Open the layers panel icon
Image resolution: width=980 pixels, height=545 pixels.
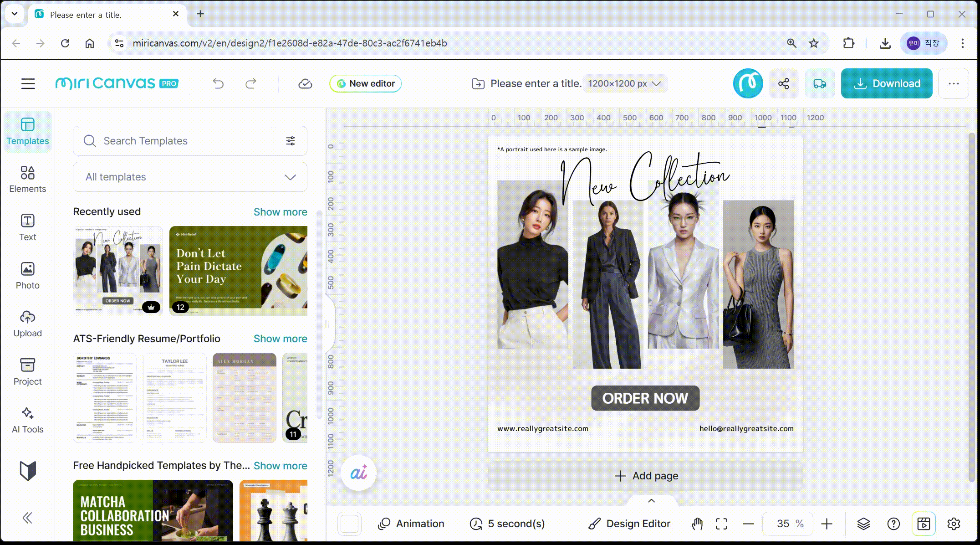tap(863, 524)
